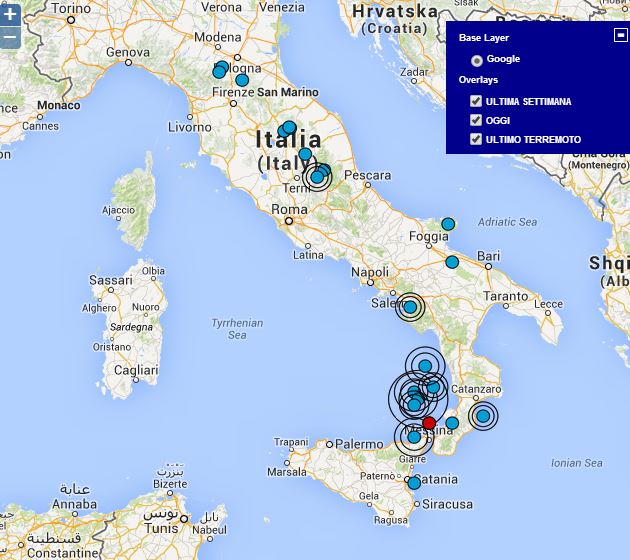Viewport: 630px width, 560px height.
Task: Click the Tyrrhenian Sea label
Action: 237,329
